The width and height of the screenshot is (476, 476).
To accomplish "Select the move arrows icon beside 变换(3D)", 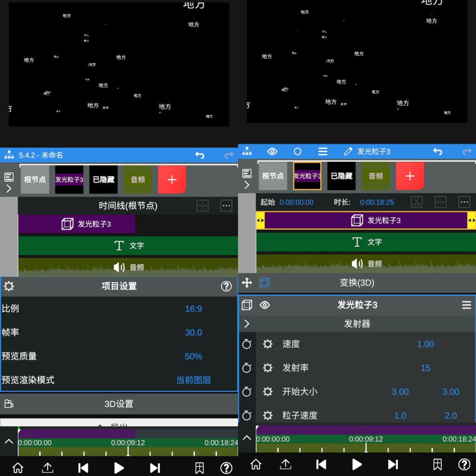I will [247, 283].
